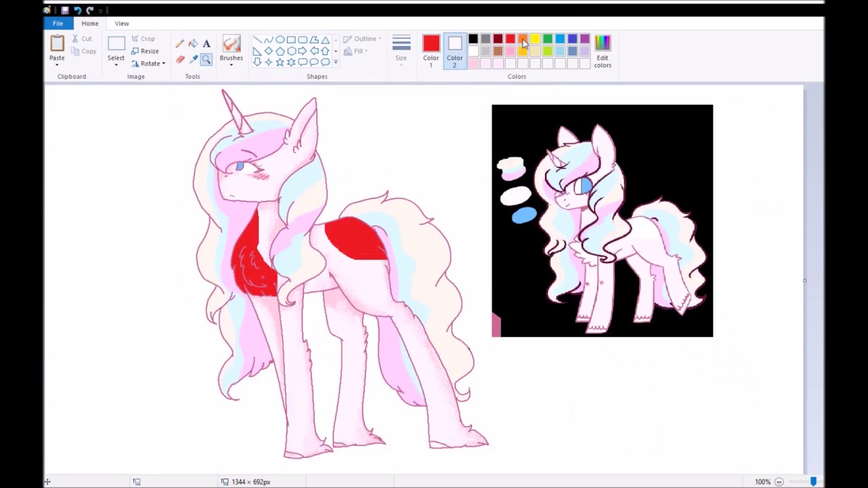Pick the dark red palette color

tap(498, 39)
